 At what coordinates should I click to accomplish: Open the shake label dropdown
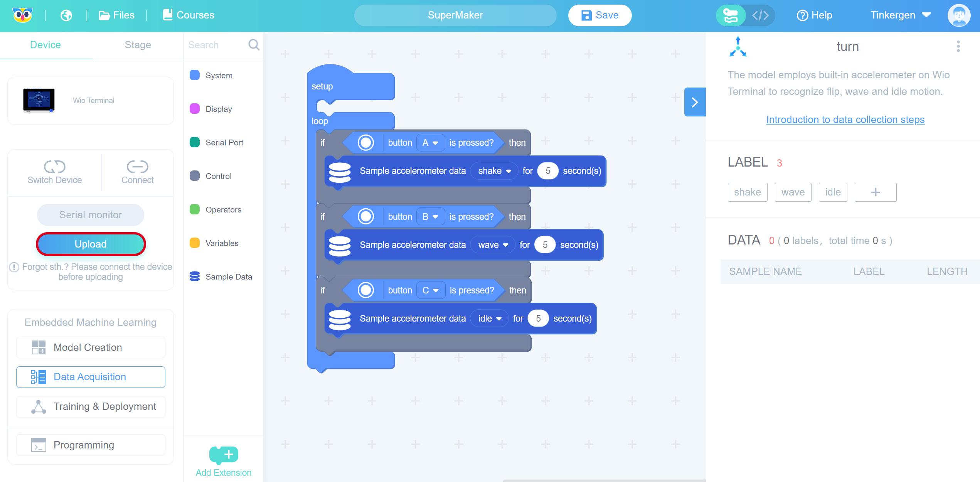[x=494, y=171]
